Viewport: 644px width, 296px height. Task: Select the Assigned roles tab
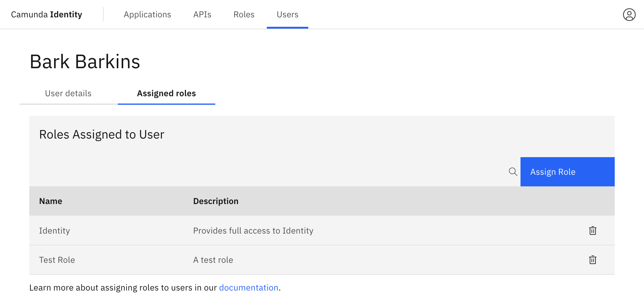pos(166,93)
